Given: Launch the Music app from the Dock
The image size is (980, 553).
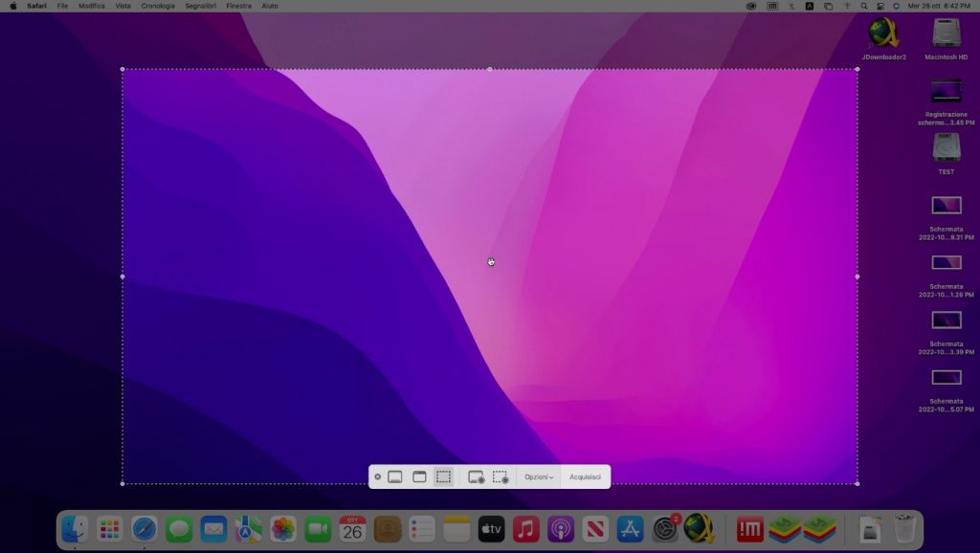Looking at the screenshot, I should (525, 528).
